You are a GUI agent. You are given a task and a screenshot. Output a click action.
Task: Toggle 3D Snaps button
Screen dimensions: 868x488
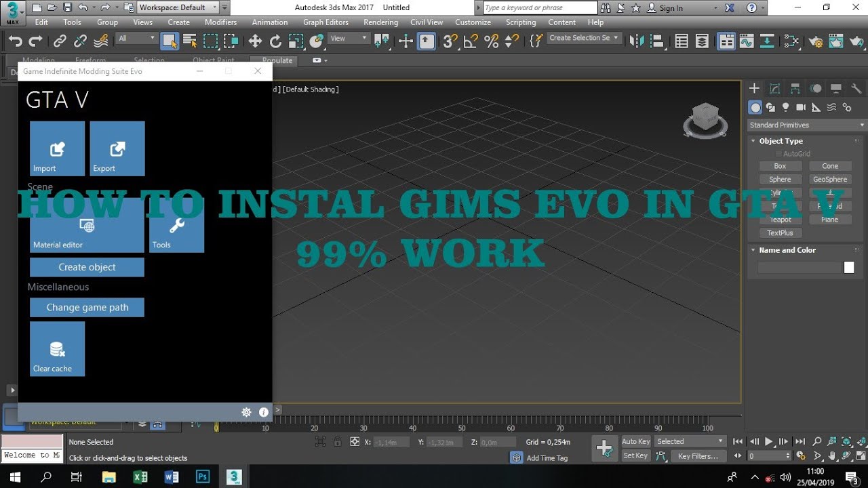pos(450,41)
